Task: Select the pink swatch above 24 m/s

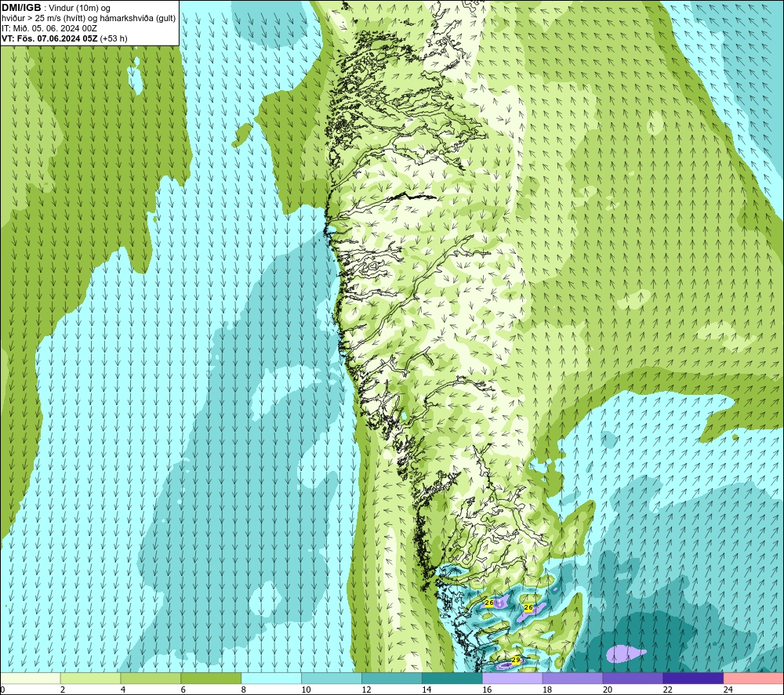Action: click(x=753, y=679)
